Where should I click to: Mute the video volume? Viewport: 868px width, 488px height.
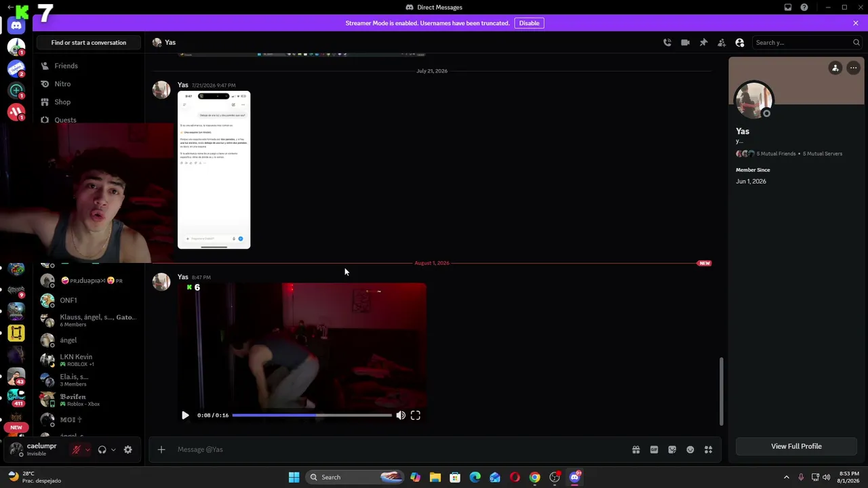(401, 415)
